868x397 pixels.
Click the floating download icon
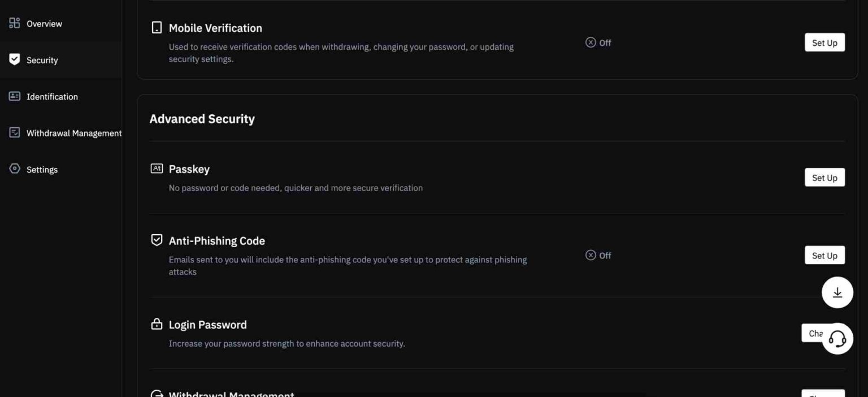pos(837,292)
